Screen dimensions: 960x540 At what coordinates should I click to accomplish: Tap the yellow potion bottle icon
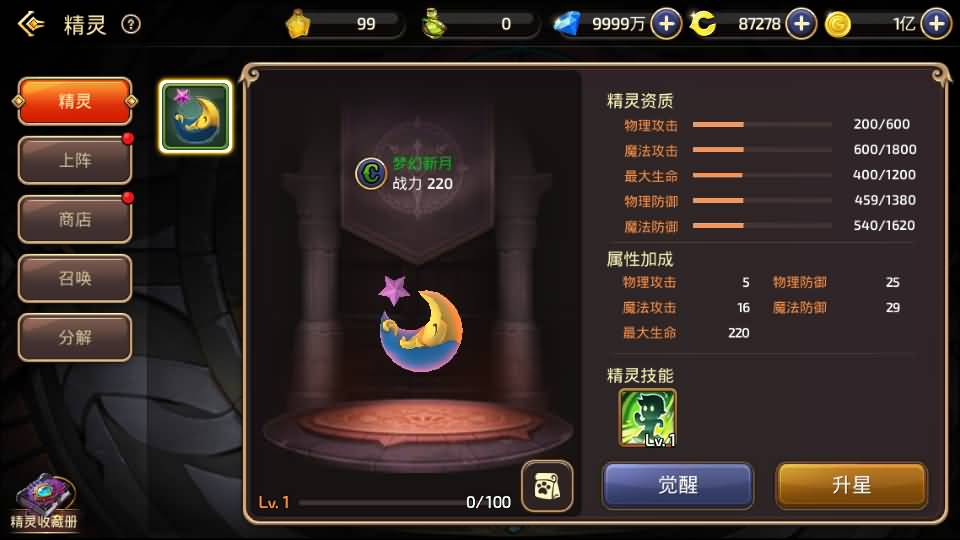pyautogui.click(x=298, y=24)
